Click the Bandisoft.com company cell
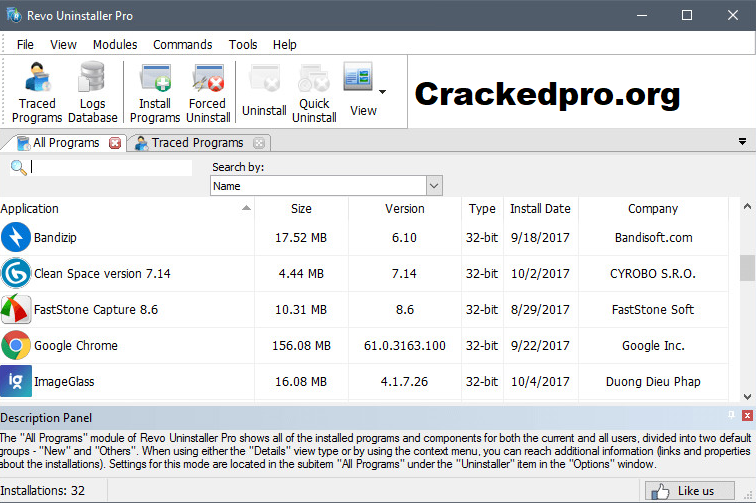This screenshot has height=503, width=756. pos(653,237)
